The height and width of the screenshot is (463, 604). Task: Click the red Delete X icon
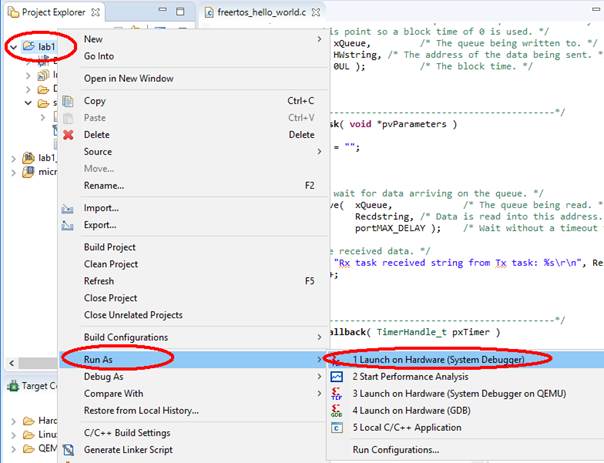[68, 135]
